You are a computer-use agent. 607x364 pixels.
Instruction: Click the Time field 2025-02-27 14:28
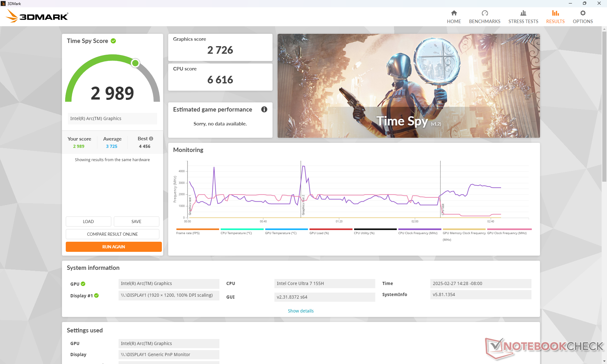click(x=481, y=283)
